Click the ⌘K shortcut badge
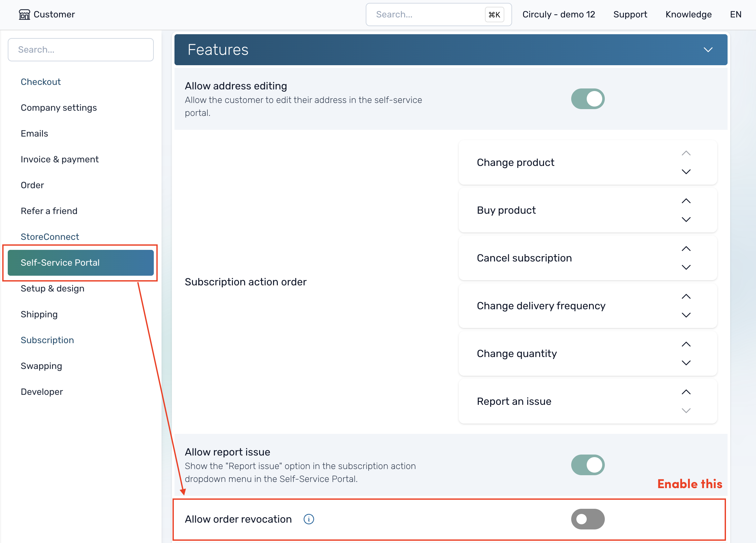Image resolution: width=756 pixels, height=543 pixels. coord(494,15)
